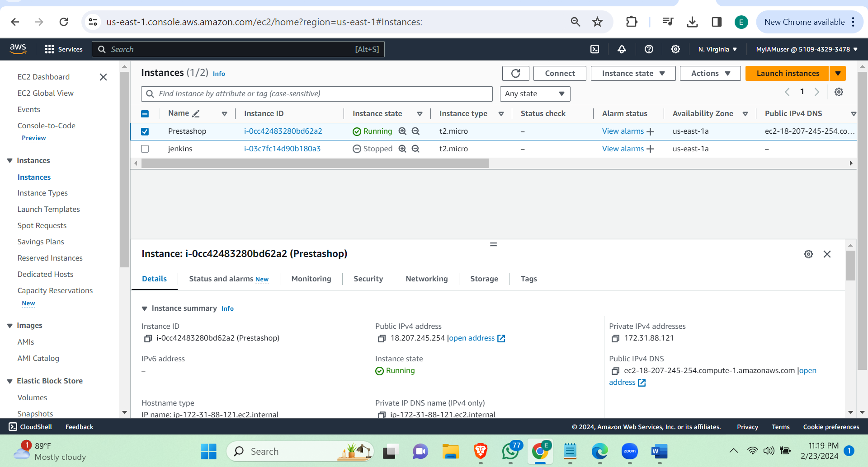Grab the details panel resize handle
This screenshot has height=467, width=868.
coord(493,244)
